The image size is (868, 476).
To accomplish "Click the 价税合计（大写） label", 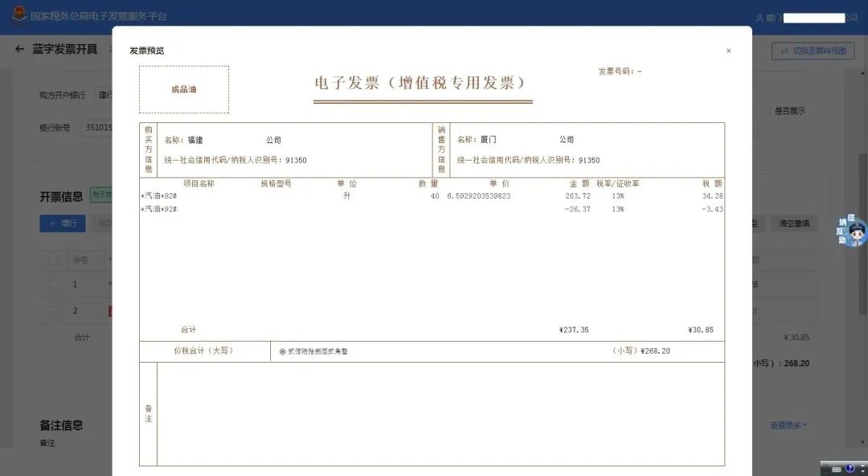I will (x=203, y=351).
